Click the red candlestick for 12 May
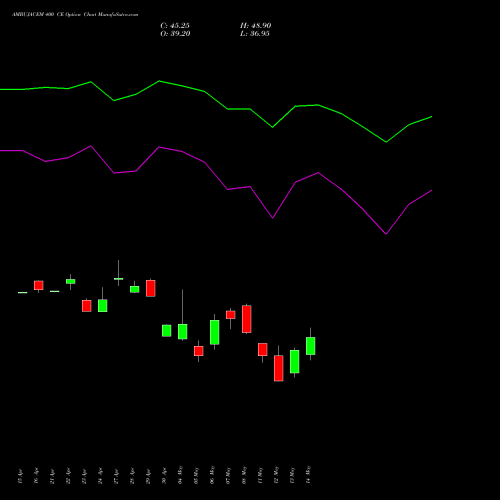Screen dimensions: 500x500 [x=279, y=368]
